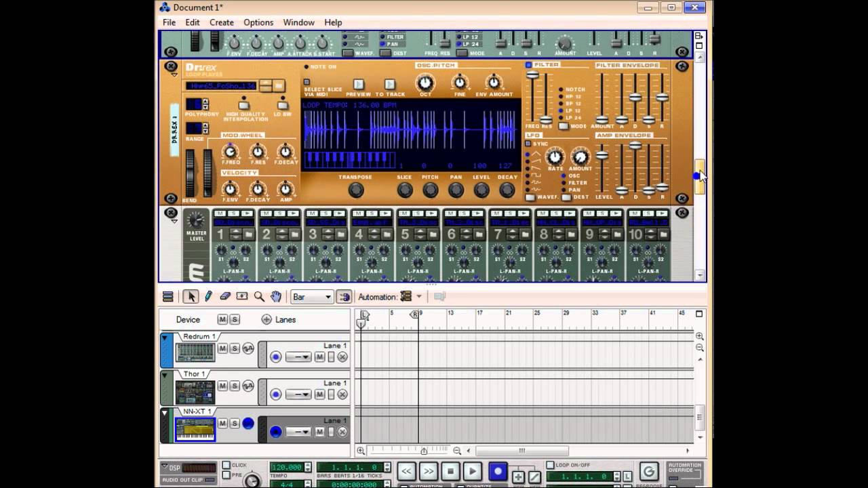This screenshot has height=488, width=868.
Task: Zoom in vertically in sequencer
Action: coord(699,336)
